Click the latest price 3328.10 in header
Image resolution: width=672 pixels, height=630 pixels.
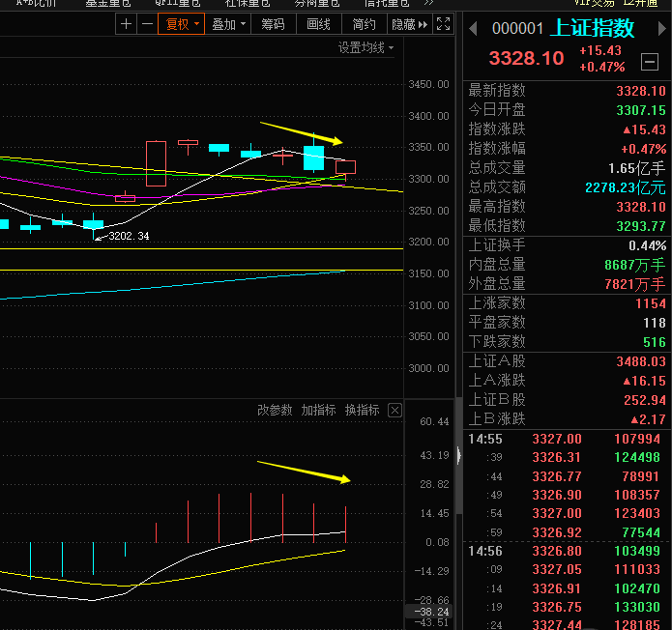(526, 58)
